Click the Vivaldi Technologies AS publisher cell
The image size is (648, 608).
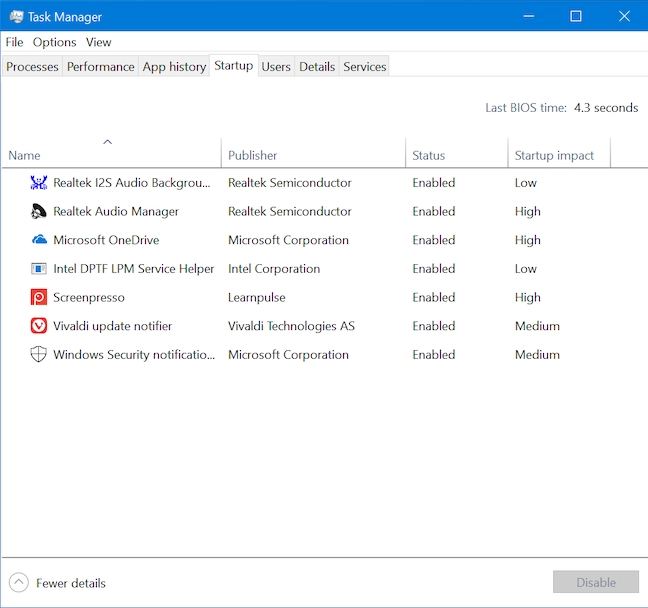coord(291,326)
